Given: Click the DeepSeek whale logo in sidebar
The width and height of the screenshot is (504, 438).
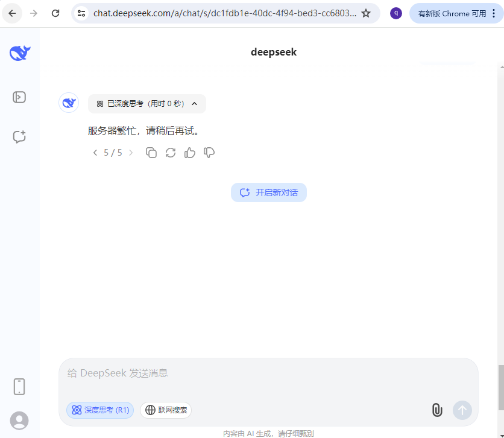Looking at the screenshot, I should 20,53.
